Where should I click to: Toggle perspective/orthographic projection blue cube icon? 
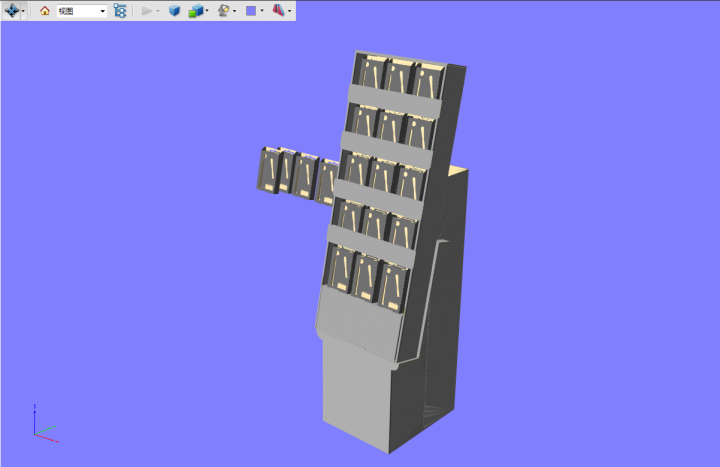174,11
